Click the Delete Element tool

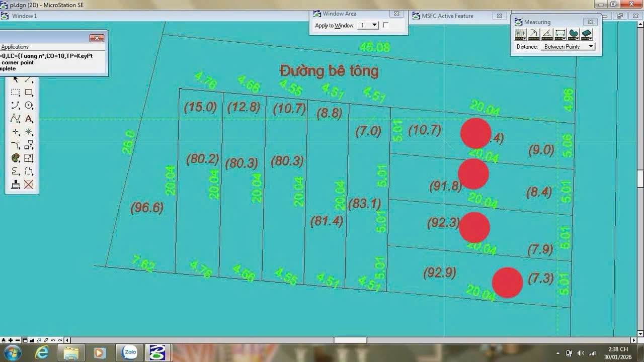[29, 185]
